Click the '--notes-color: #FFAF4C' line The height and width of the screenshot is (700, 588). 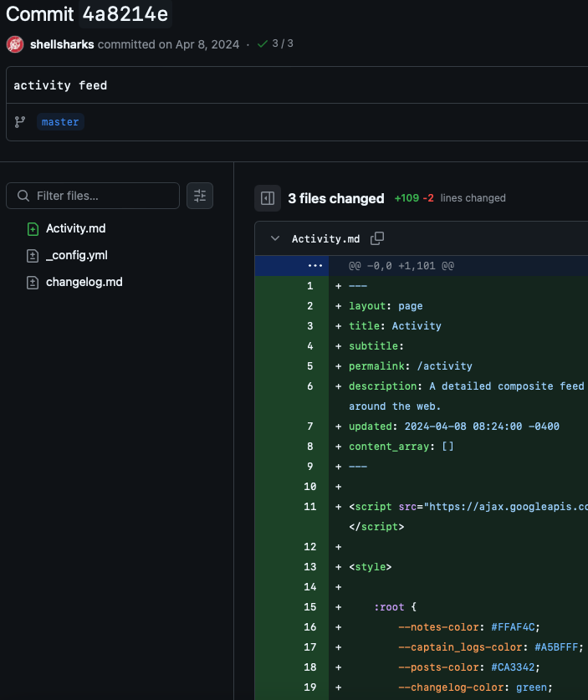pyautogui.click(x=468, y=627)
